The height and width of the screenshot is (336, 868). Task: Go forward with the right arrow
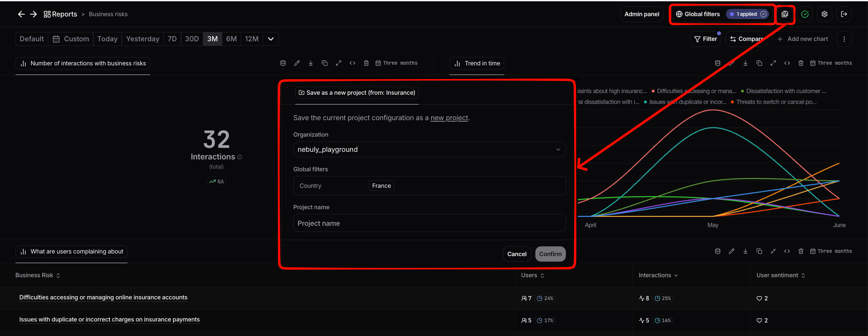pos(33,14)
